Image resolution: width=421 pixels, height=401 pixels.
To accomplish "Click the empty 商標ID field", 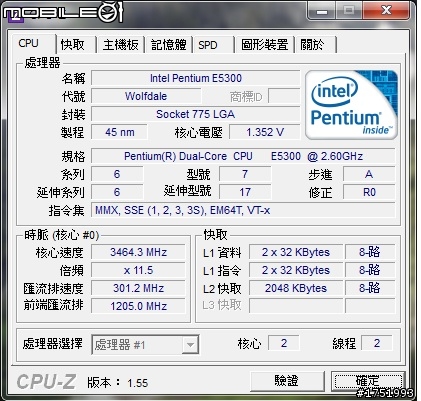I will [284, 96].
